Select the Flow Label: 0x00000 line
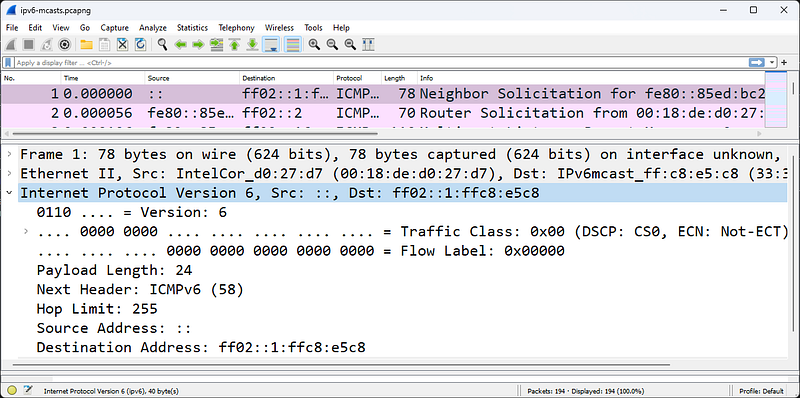 click(x=301, y=251)
